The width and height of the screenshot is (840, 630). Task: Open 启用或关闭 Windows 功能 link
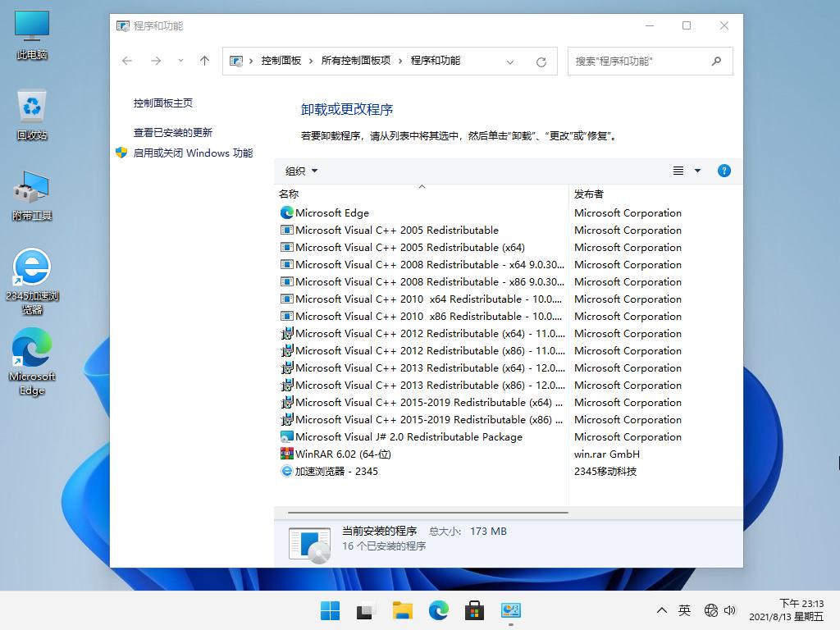193,153
